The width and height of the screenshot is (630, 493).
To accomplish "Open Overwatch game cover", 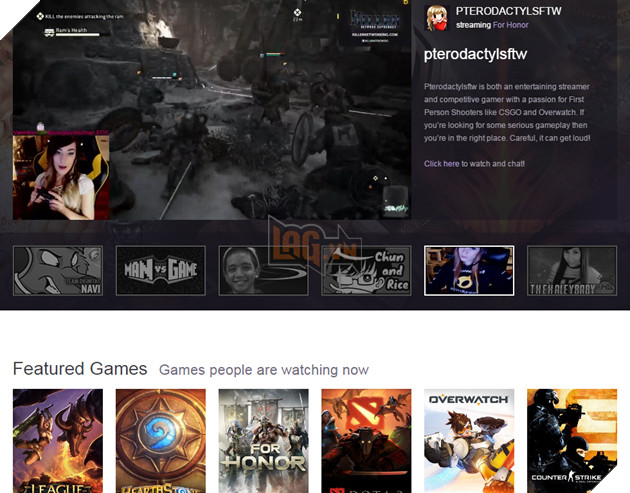I will [x=469, y=441].
